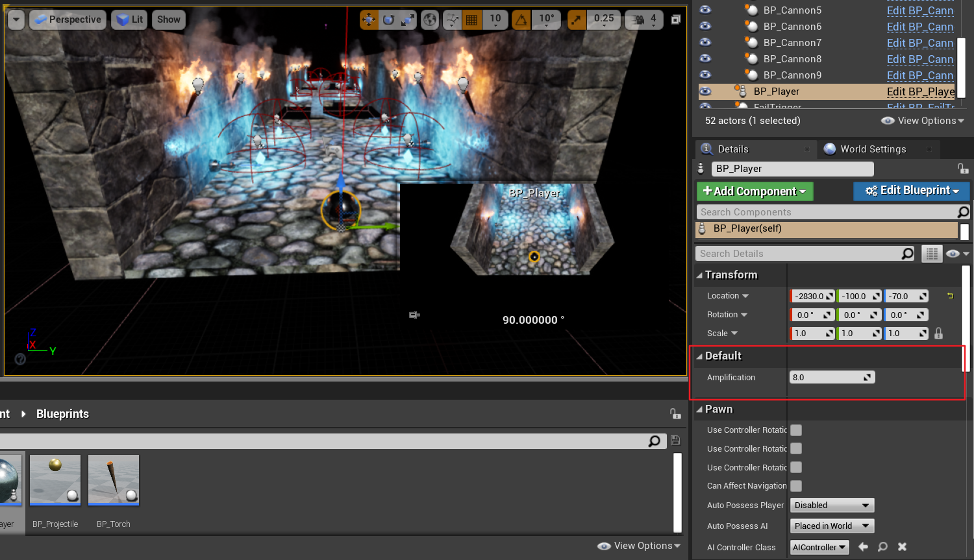Viewport: 974px width, 560px height.
Task: Open the Scale type dropdown arrow
Action: pyautogui.click(x=734, y=334)
